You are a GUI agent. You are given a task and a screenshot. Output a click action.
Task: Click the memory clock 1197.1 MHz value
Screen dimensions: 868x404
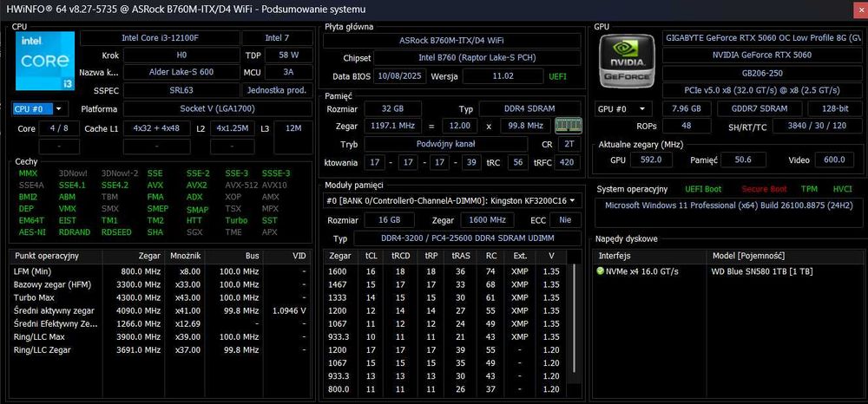392,126
